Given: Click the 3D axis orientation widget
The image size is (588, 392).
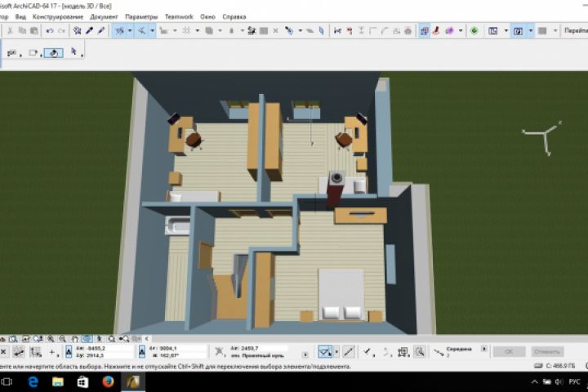Looking at the screenshot, I should click(x=542, y=138).
